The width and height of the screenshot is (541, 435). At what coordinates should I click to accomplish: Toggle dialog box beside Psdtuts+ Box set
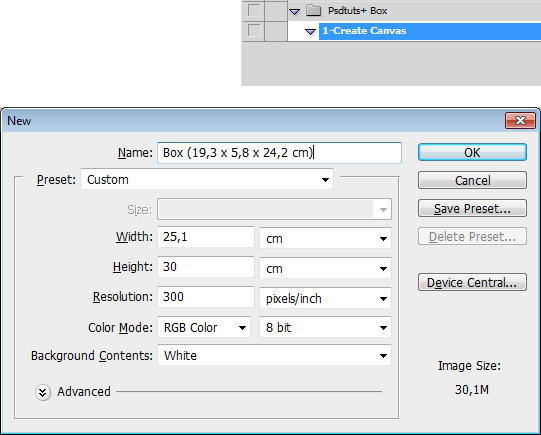pos(276,10)
